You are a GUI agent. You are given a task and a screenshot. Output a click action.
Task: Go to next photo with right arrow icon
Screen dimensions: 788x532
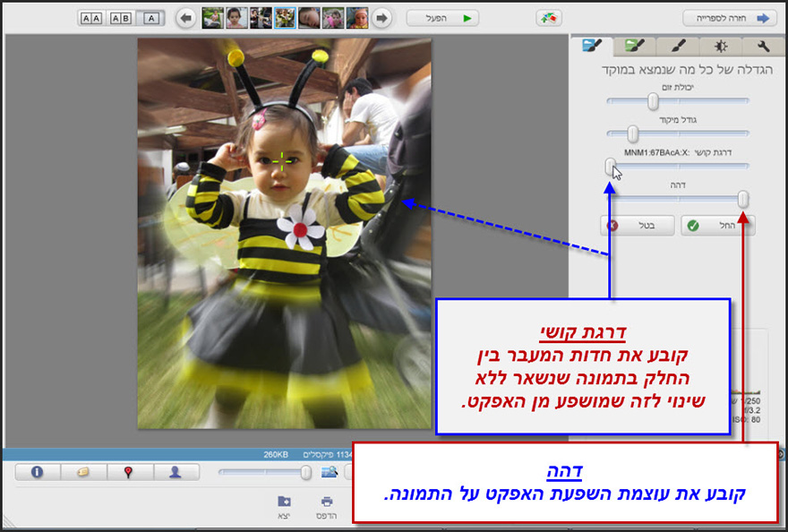382,17
